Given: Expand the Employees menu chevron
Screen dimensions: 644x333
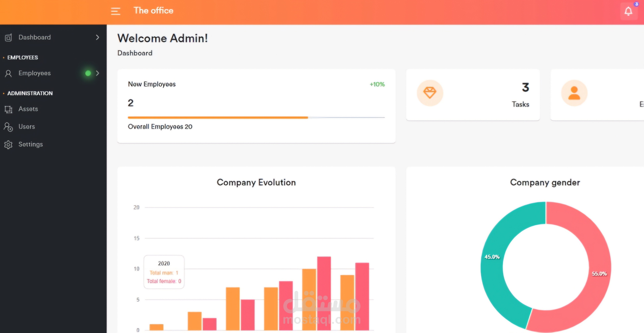Looking at the screenshot, I should coord(98,73).
